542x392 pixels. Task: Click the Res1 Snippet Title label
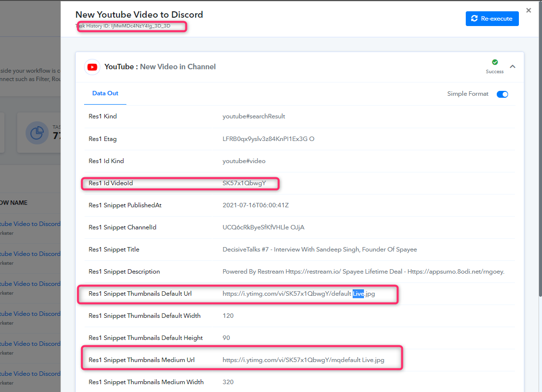tap(114, 250)
